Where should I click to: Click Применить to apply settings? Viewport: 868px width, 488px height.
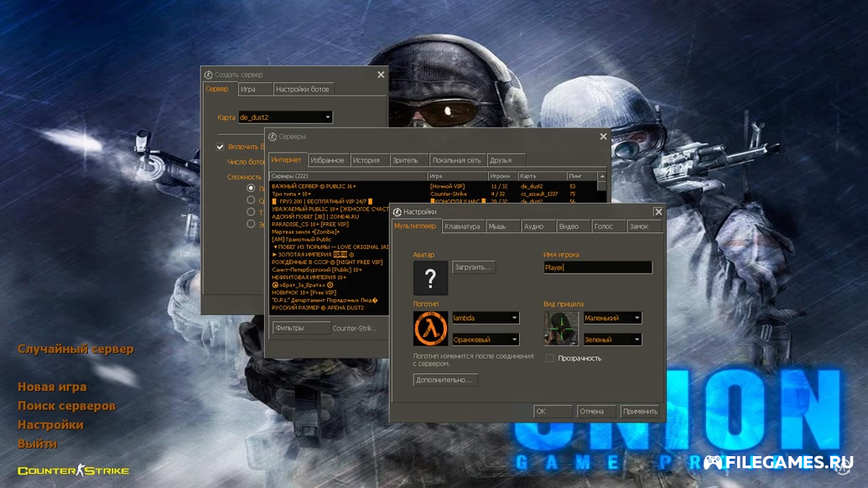click(x=641, y=411)
